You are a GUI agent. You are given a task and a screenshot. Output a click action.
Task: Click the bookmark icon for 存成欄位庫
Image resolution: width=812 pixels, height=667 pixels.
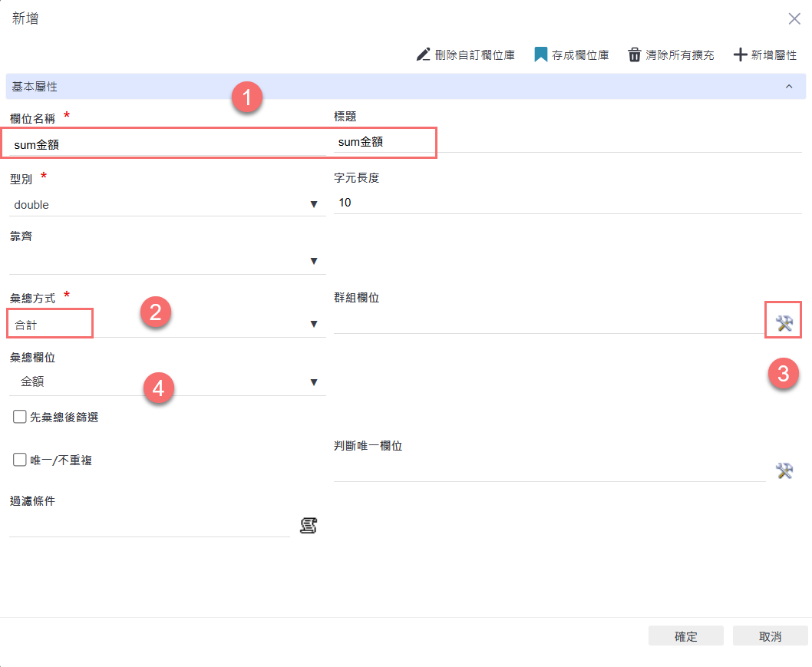pos(540,55)
